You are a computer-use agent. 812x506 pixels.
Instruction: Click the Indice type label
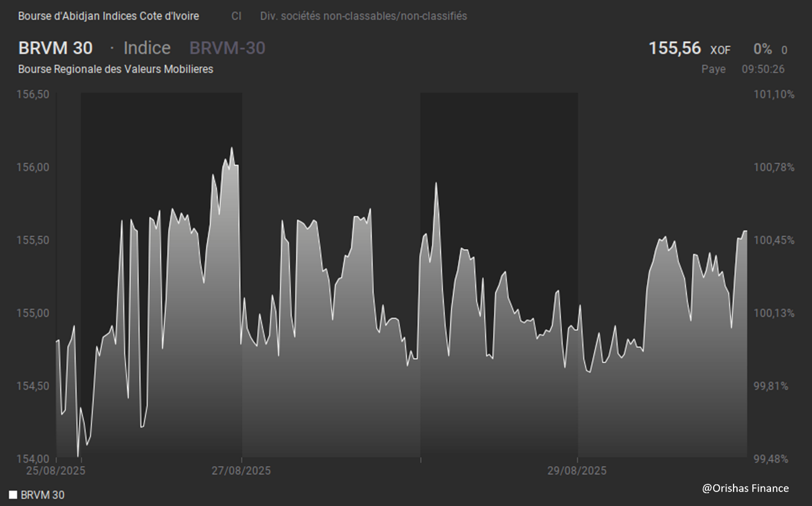point(147,48)
